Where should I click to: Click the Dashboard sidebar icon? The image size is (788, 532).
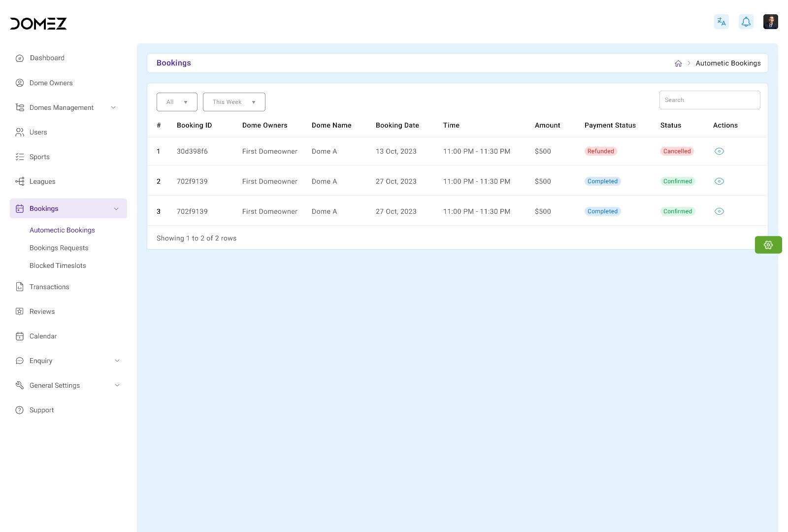coord(20,58)
